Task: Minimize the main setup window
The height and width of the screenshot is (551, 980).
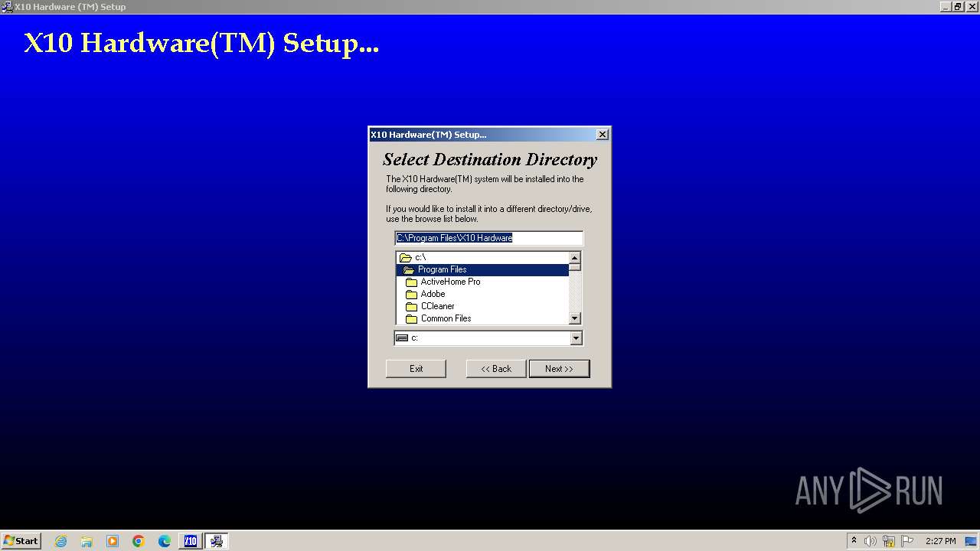Action: pyautogui.click(x=946, y=7)
